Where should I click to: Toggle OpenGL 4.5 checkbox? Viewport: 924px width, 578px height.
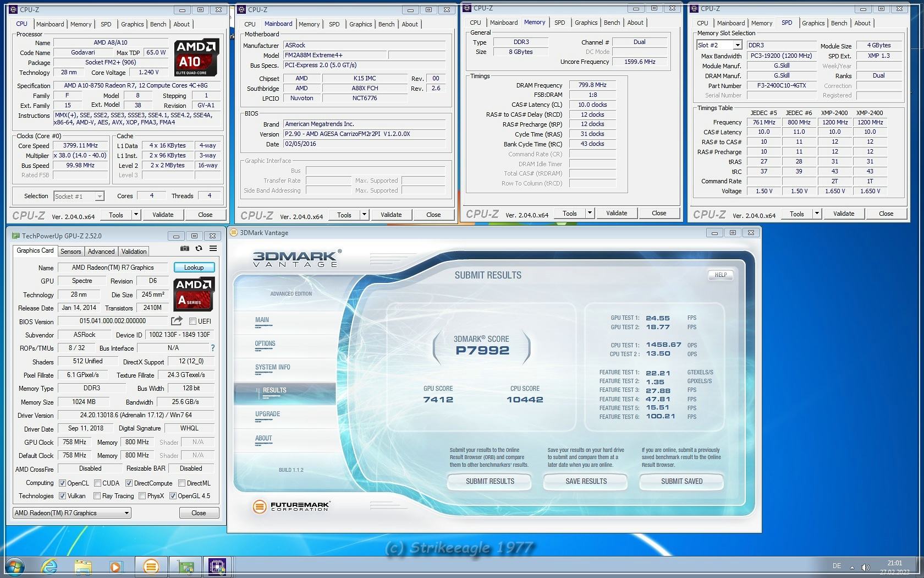(173, 495)
